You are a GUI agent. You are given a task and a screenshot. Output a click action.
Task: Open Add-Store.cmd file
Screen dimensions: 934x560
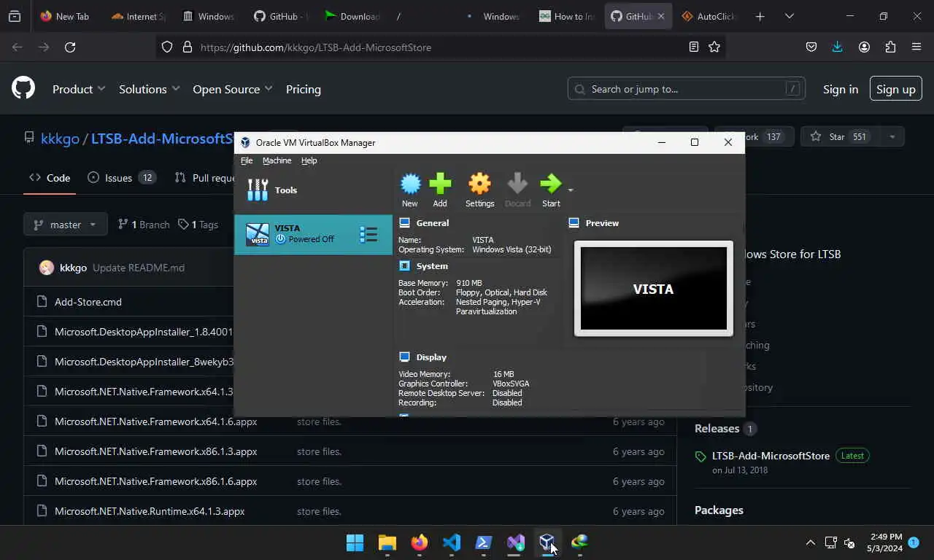coord(88,302)
